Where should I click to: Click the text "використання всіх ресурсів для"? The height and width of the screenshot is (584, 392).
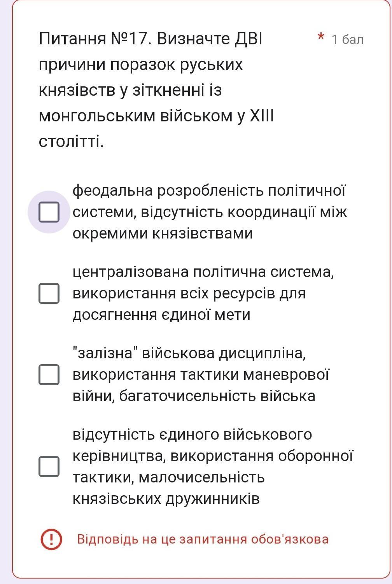(x=189, y=293)
